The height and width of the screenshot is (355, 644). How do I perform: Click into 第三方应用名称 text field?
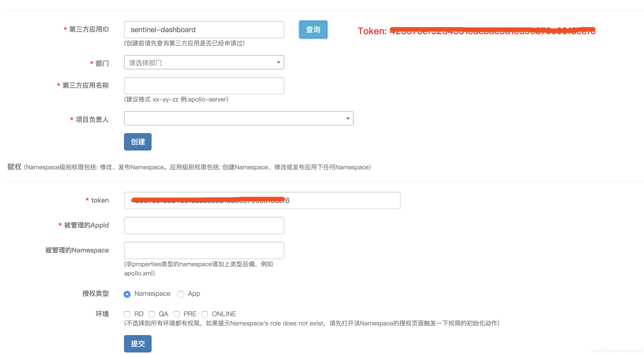[204, 86]
